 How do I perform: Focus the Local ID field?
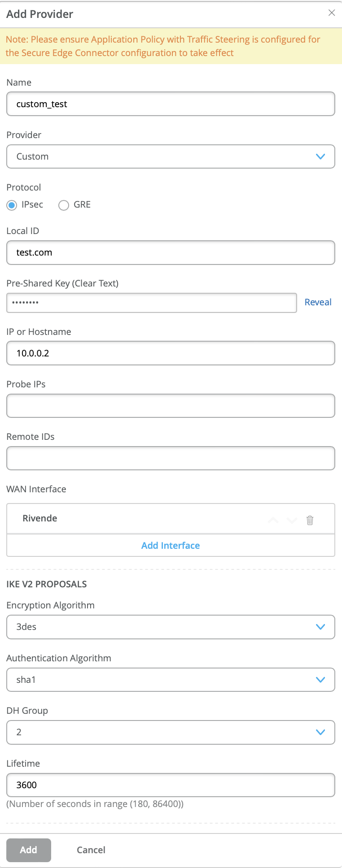(x=171, y=252)
